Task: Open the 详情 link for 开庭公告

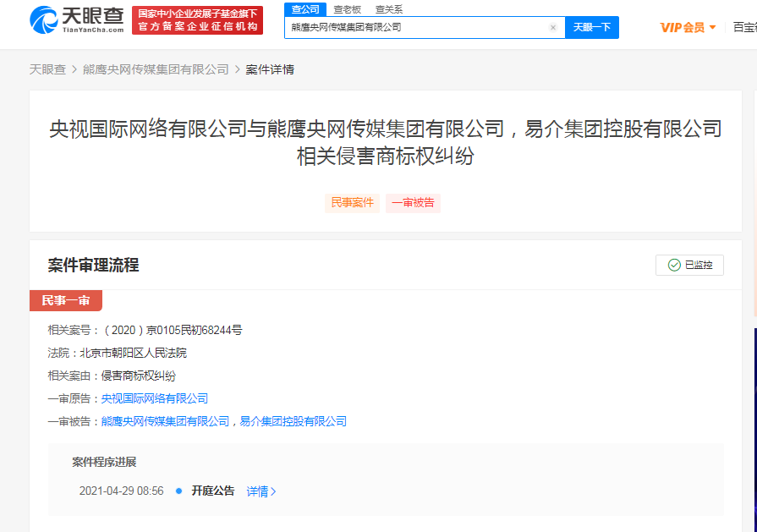Action: click(x=261, y=491)
